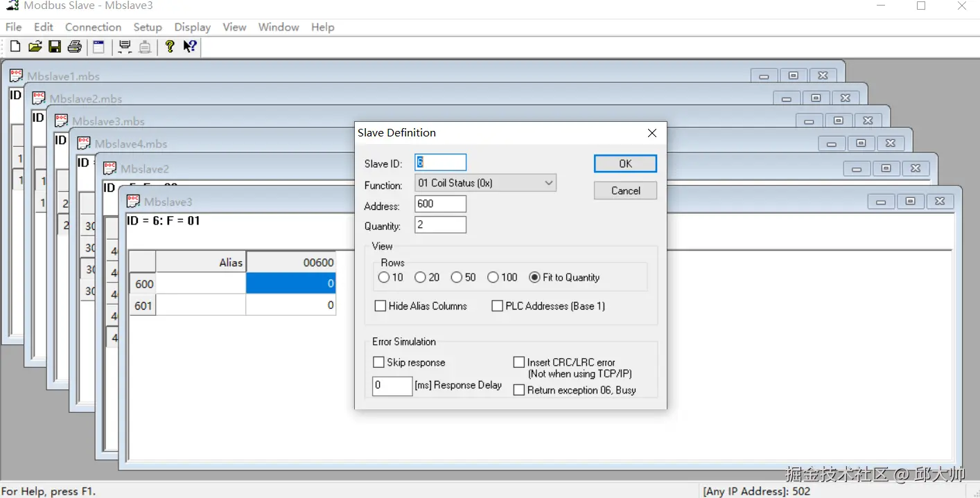The height and width of the screenshot is (498, 980).
Task: Maximize the Mbslave3 child window
Action: 910,202
